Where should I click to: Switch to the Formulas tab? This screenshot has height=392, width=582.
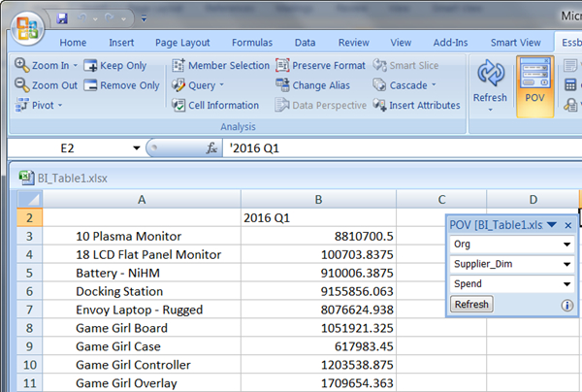(252, 43)
